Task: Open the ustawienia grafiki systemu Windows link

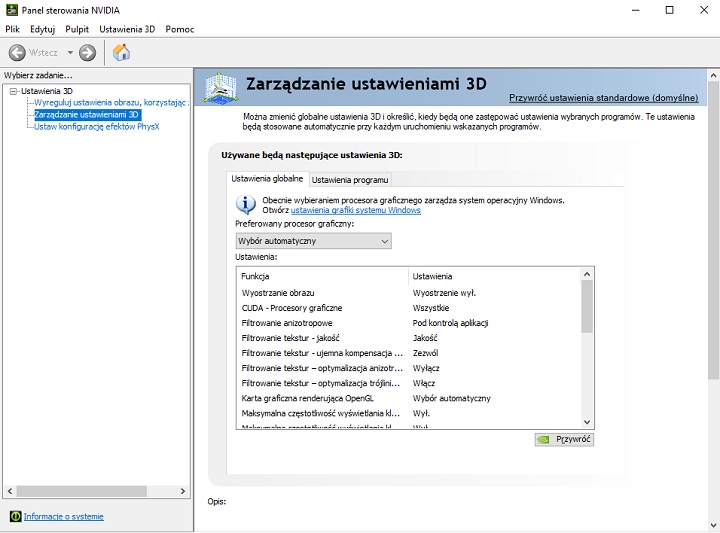Action: click(355, 210)
